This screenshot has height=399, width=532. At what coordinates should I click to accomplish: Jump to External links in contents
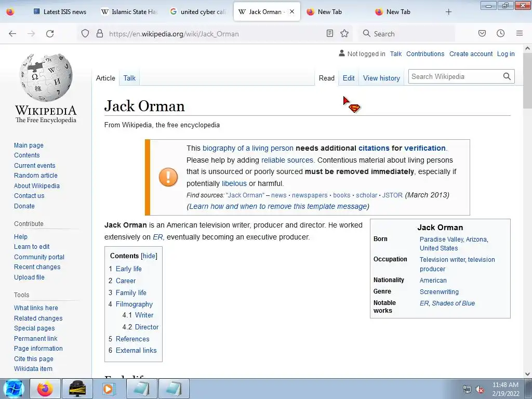pos(136,351)
